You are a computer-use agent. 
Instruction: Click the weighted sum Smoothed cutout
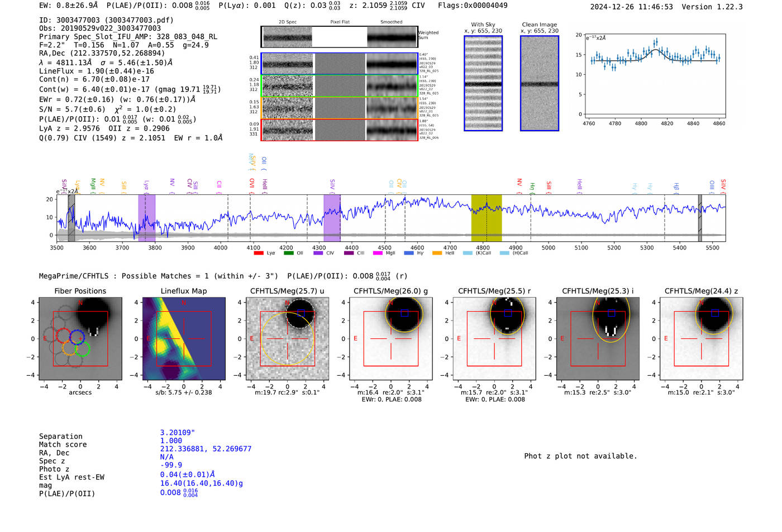392,37
